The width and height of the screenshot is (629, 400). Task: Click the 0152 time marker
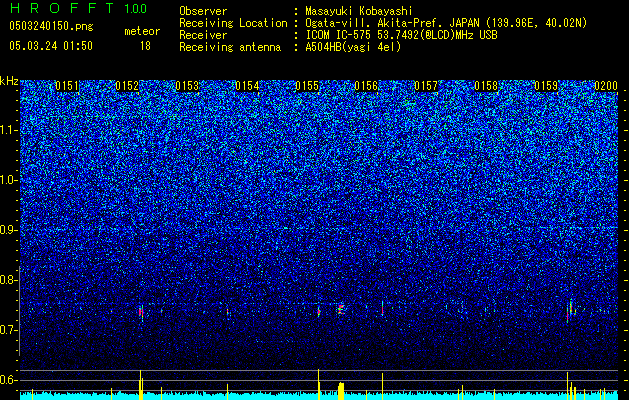tap(127, 86)
